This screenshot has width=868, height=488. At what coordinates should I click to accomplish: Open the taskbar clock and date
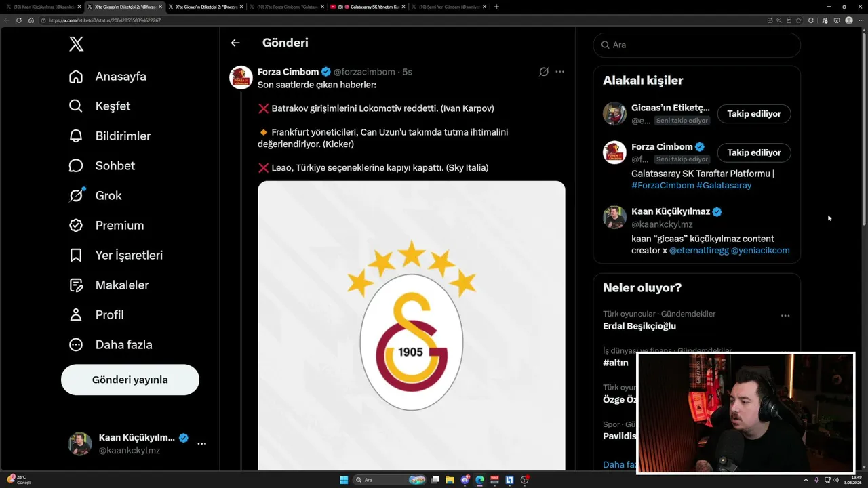tap(852, 480)
